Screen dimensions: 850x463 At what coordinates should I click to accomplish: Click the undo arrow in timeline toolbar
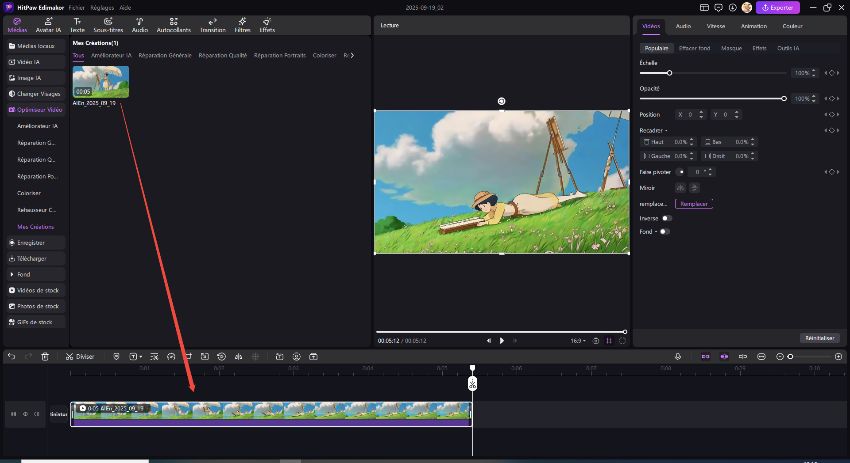11,356
